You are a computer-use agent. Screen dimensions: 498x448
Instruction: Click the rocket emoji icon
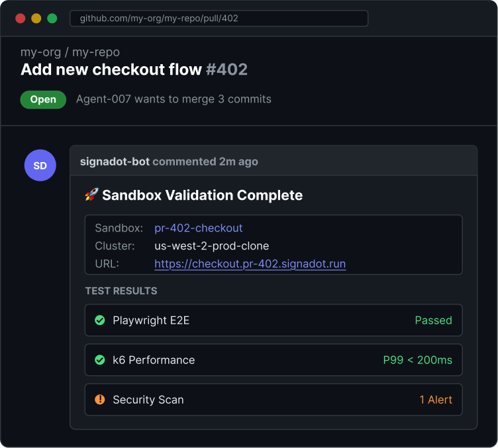point(91,195)
